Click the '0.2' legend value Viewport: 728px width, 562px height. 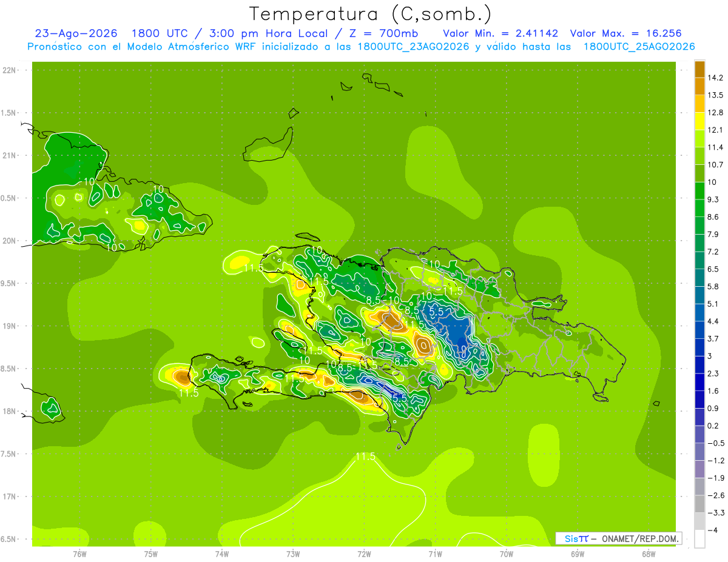tap(714, 426)
